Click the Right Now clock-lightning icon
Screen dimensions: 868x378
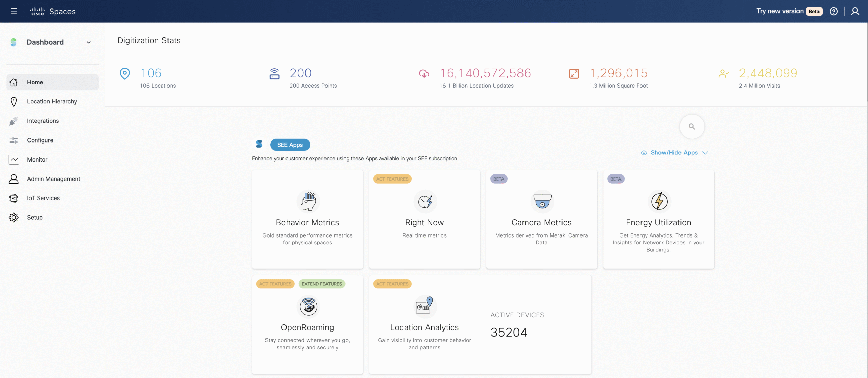[425, 202]
